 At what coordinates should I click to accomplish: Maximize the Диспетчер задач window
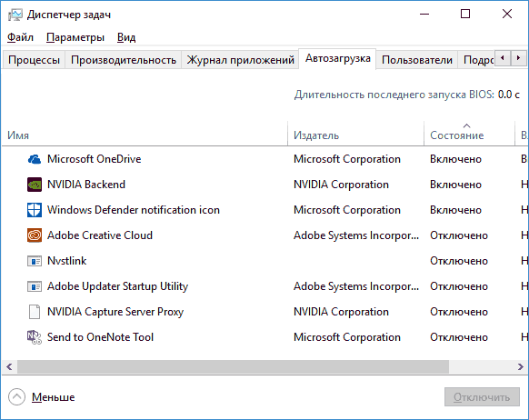point(465,14)
